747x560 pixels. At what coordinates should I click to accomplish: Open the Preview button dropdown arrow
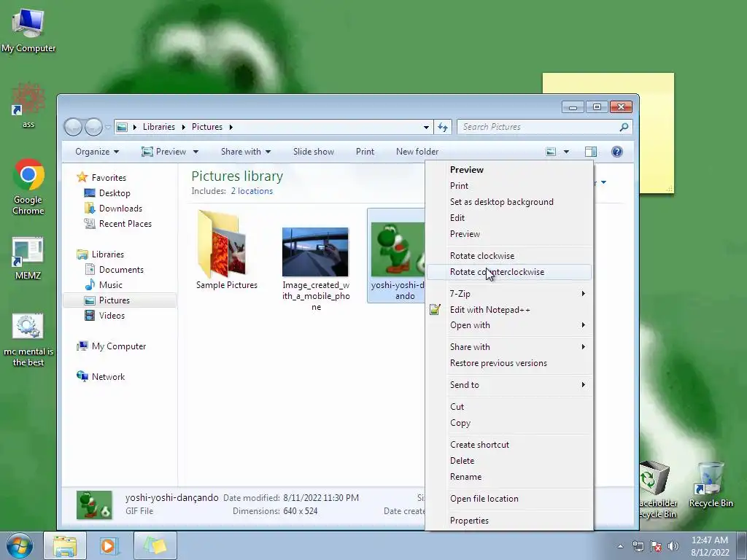pos(196,152)
